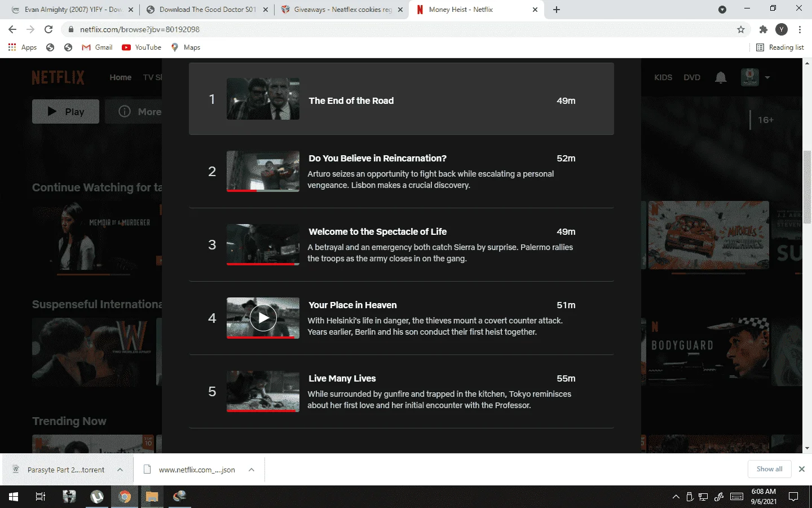This screenshot has height=508, width=812.
Task: Open the profile avatar menu
Action: [749, 77]
